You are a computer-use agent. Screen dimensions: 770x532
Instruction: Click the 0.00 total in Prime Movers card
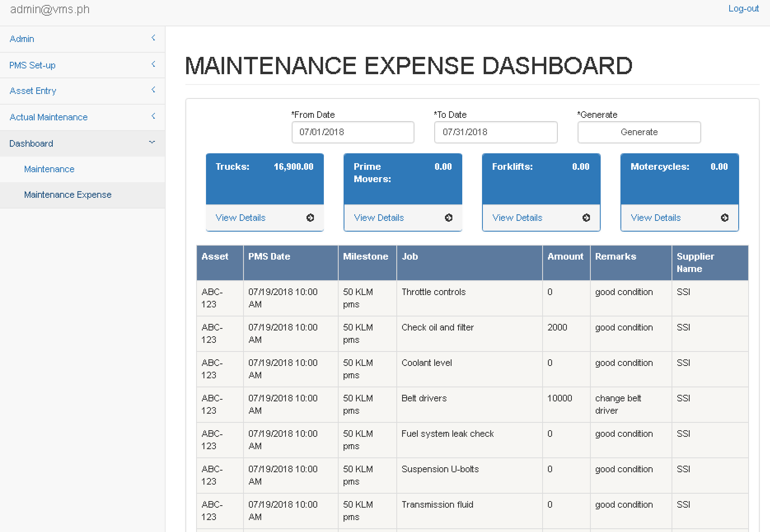443,166
